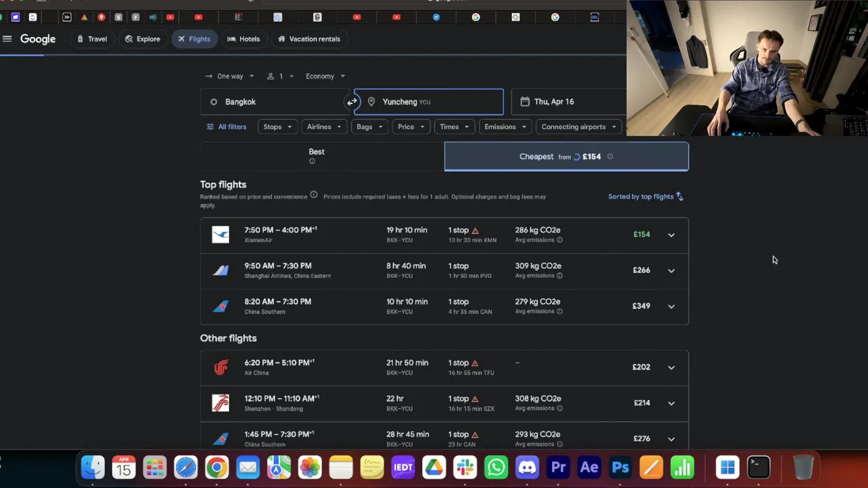Viewport: 868px width, 488px height.
Task: Open info icon beside ranking note
Action: [x=313, y=195]
